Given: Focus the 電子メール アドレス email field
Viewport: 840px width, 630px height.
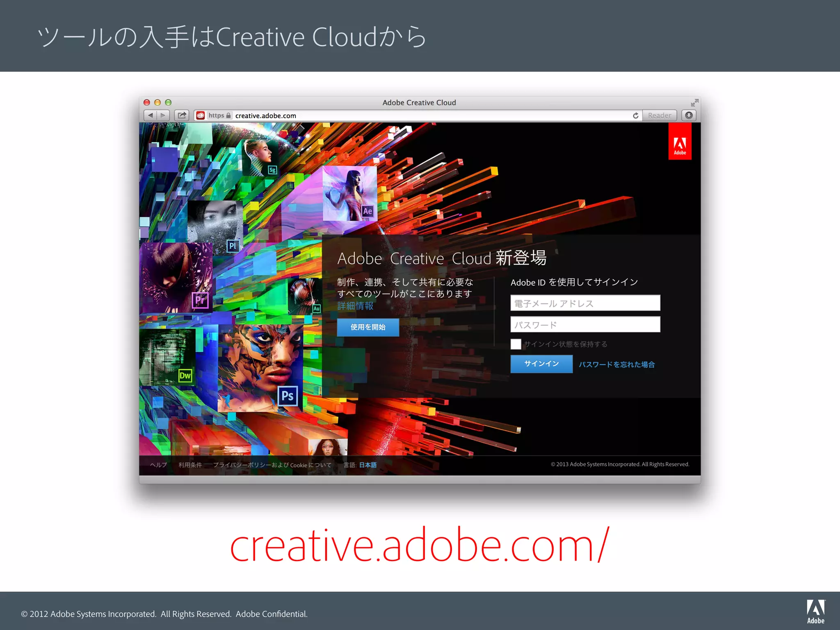Looking at the screenshot, I should pos(585,303).
